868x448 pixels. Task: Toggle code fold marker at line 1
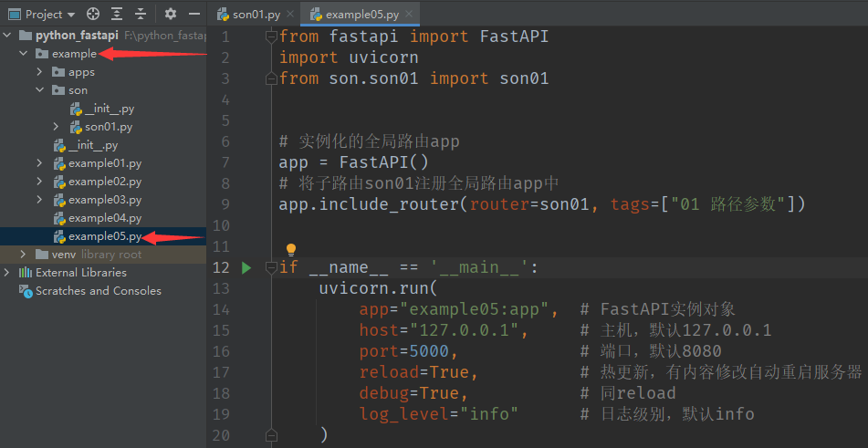(270, 36)
